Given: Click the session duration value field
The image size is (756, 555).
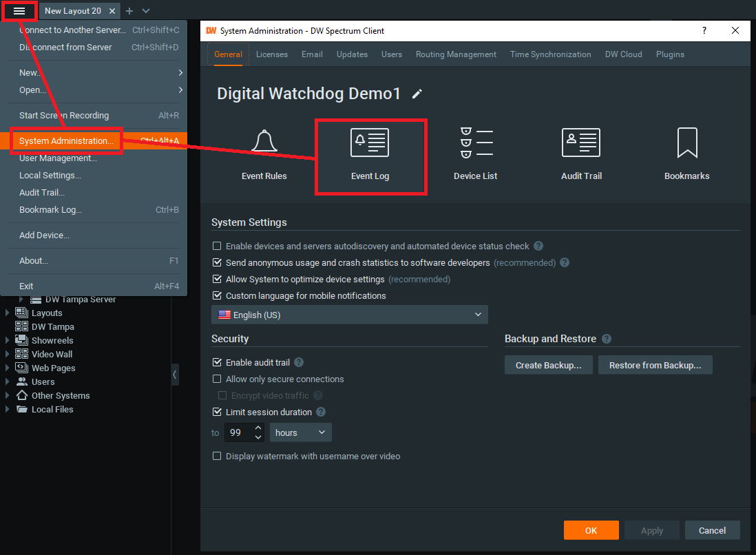Looking at the screenshot, I should coord(239,432).
